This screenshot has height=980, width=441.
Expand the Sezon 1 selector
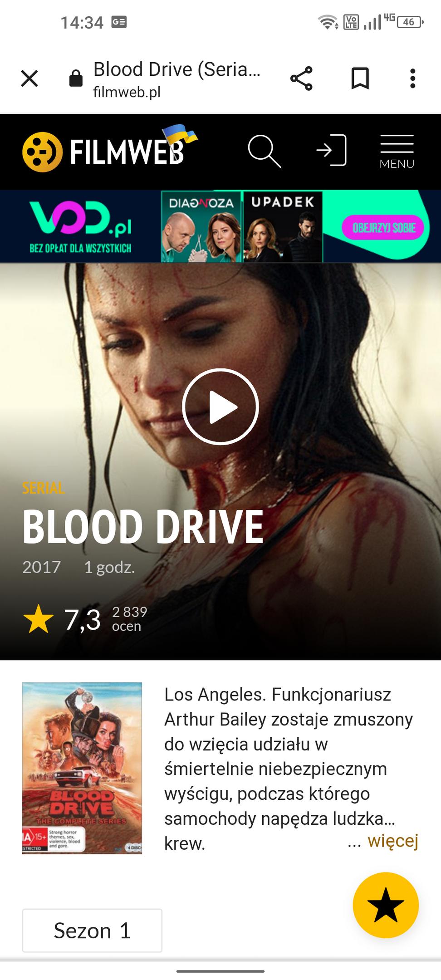tap(92, 930)
